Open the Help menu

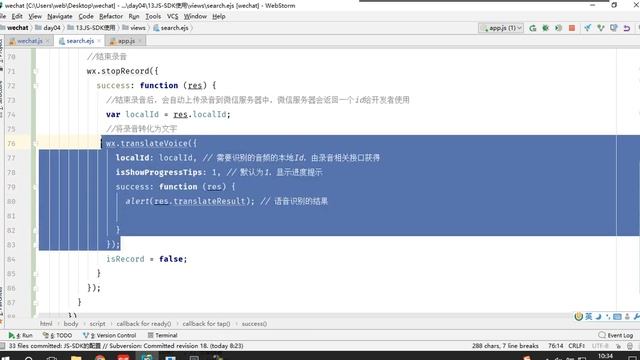219,16
